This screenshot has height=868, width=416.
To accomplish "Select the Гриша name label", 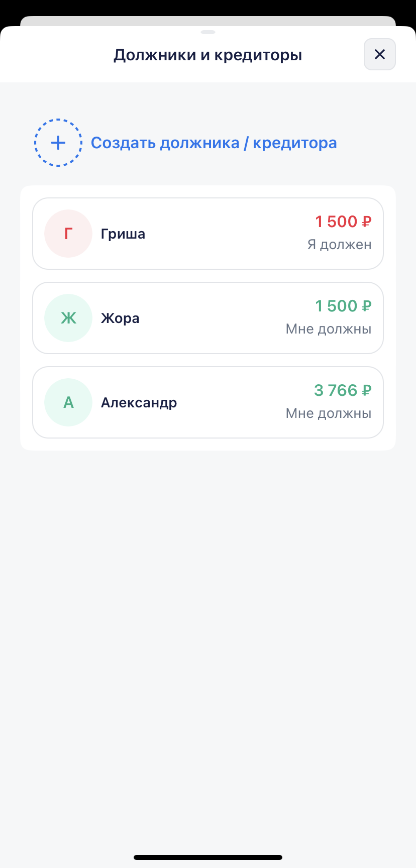I will 123,234.
